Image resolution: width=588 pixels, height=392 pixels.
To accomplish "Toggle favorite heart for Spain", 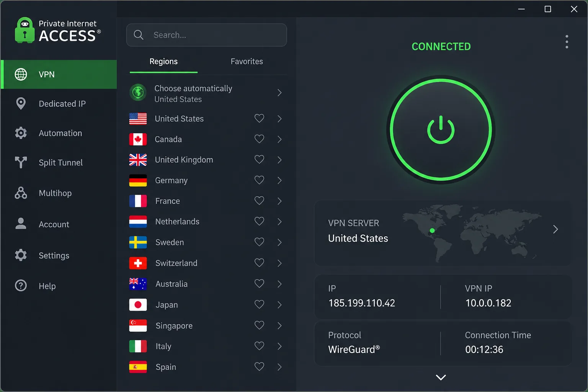I will pyautogui.click(x=259, y=367).
